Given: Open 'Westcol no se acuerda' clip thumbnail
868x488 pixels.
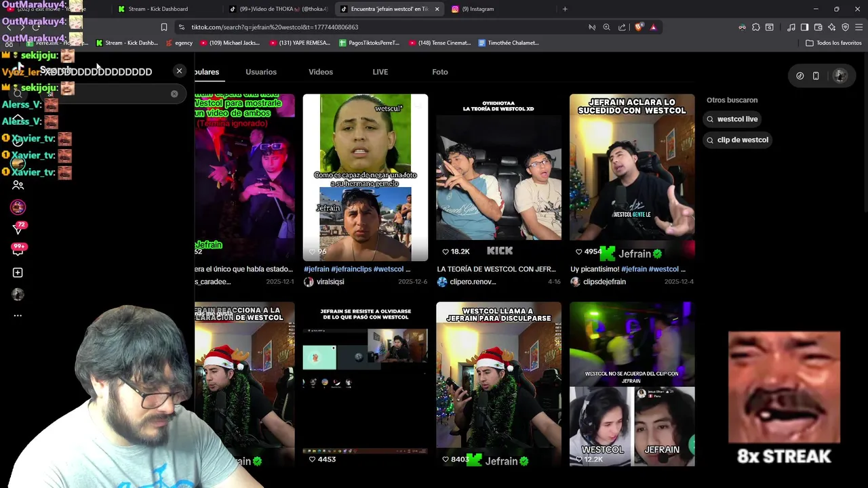Looking at the screenshot, I should coord(632,384).
